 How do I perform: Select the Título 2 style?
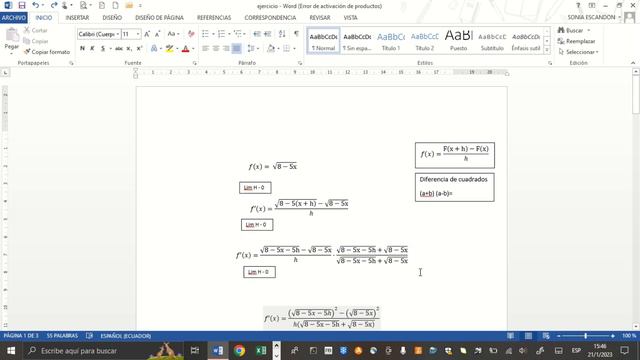pyautogui.click(x=424, y=41)
